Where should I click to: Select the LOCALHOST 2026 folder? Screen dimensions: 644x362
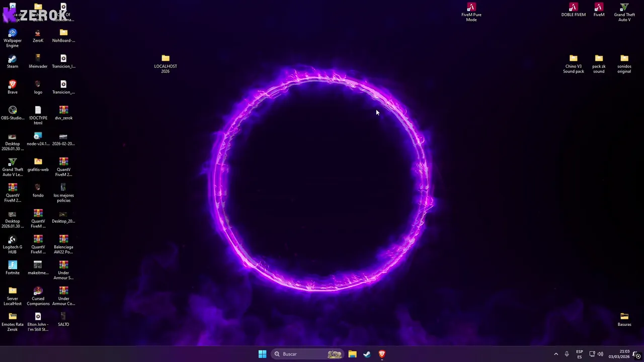pyautogui.click(x=166, y=64)
